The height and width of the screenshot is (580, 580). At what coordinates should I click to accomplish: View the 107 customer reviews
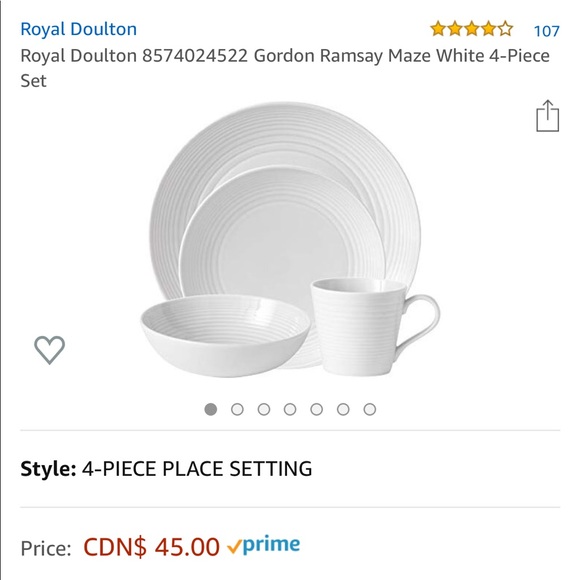coord(546,31)
